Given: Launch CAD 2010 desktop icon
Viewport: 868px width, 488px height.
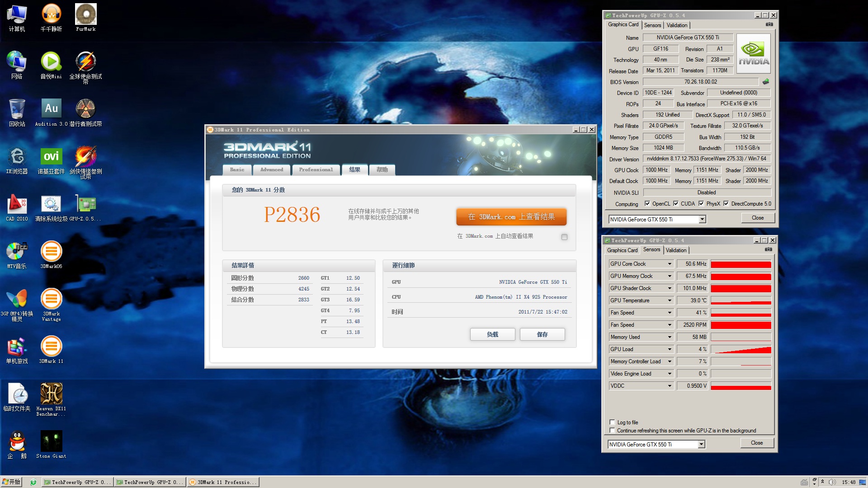Looking at the screenshot, I should point(17,207).
